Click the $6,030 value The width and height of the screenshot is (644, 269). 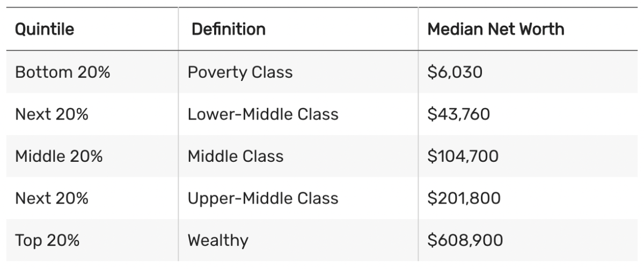tap(455, 72)
